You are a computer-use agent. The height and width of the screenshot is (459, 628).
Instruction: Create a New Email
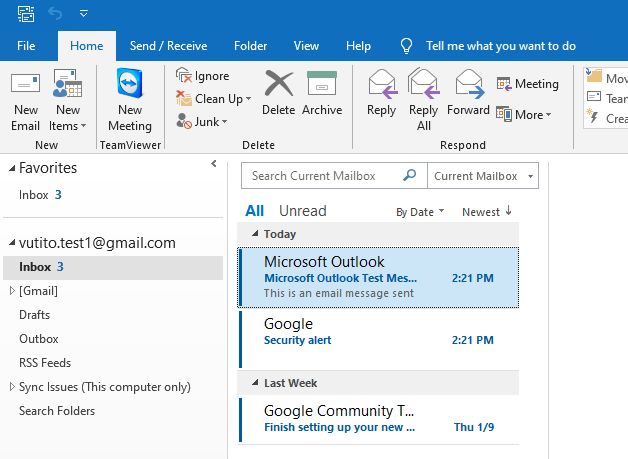coord(26,100)
